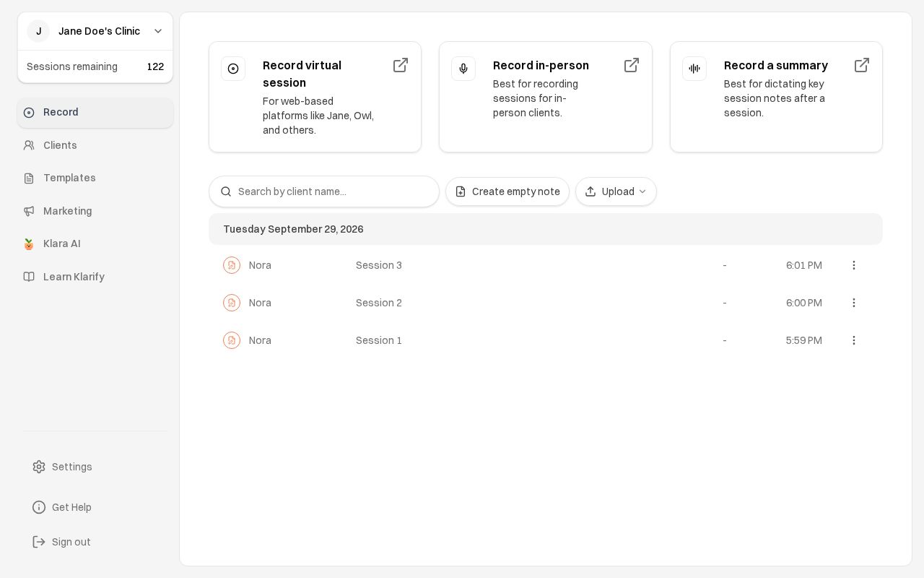This screenshot has height=578, width=924.
Task: Expand the Jane Doe's Clinic dropdown chevron
Action: [x=158, y=31]
